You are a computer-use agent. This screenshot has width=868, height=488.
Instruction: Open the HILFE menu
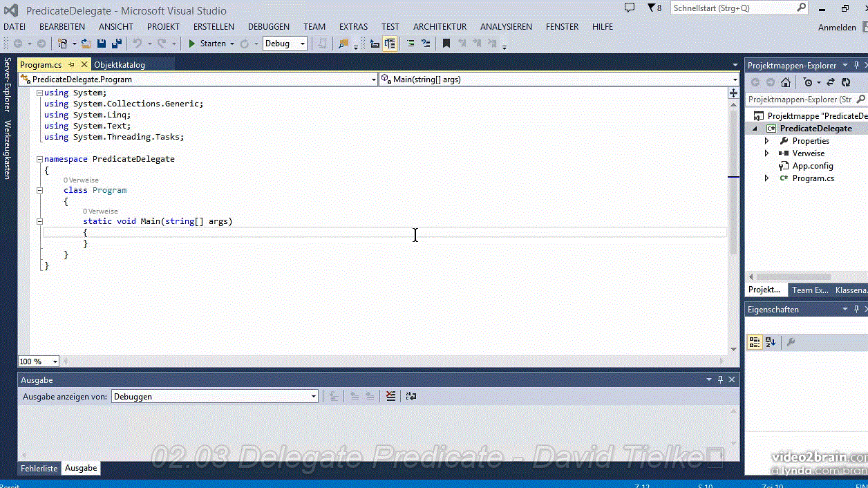pos(603,27)
